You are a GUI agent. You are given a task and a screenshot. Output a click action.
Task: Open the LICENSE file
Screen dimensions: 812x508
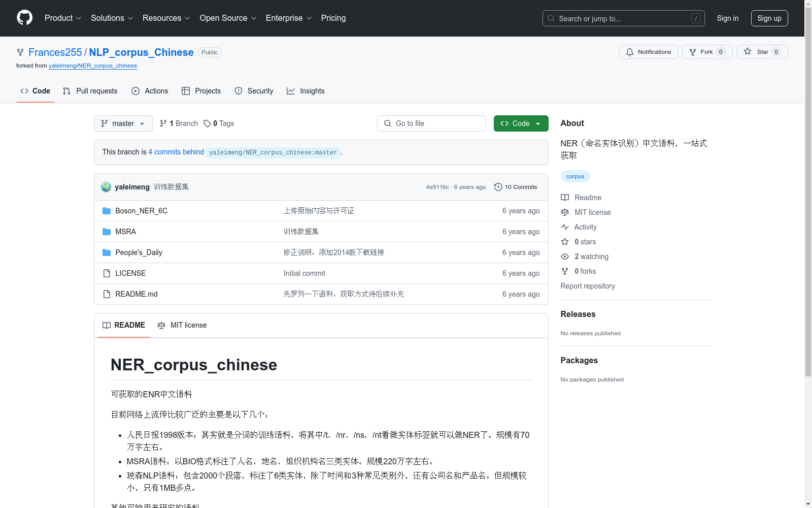click(130, 273)
